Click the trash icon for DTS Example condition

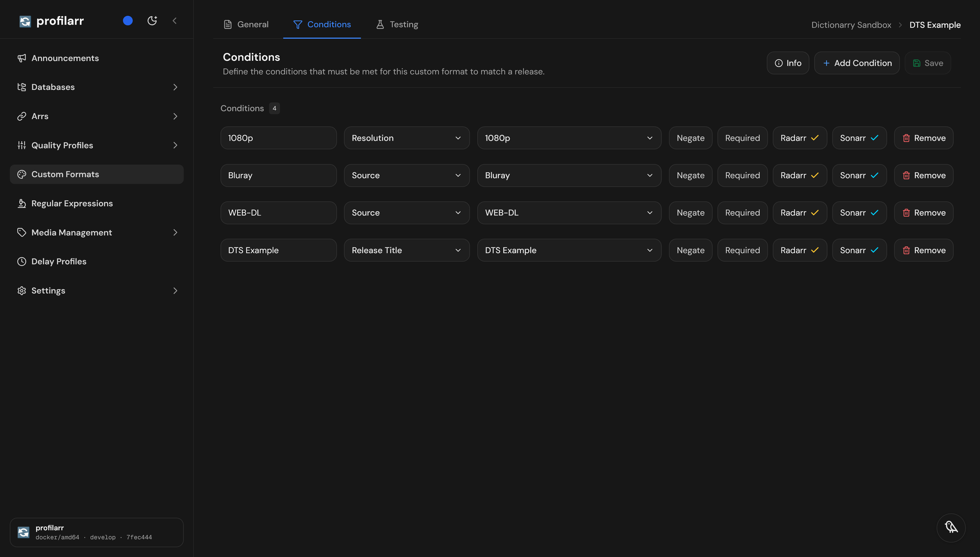(906, 250)
